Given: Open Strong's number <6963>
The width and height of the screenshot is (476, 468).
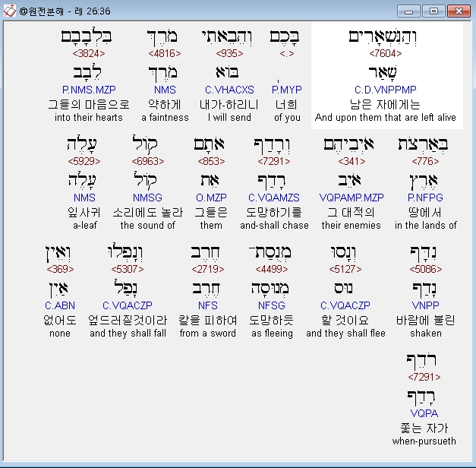Looking at the screenshot, I should pos(147,161).
